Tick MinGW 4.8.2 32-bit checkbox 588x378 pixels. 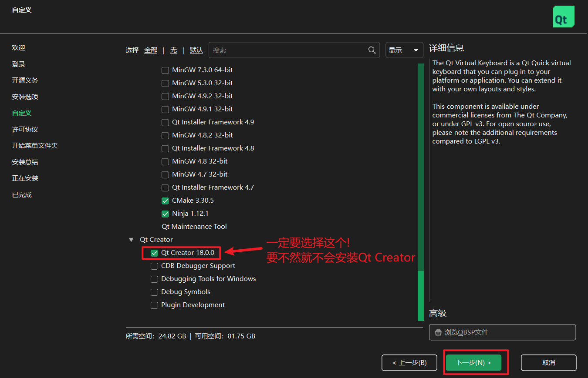(x=165, y=135)
